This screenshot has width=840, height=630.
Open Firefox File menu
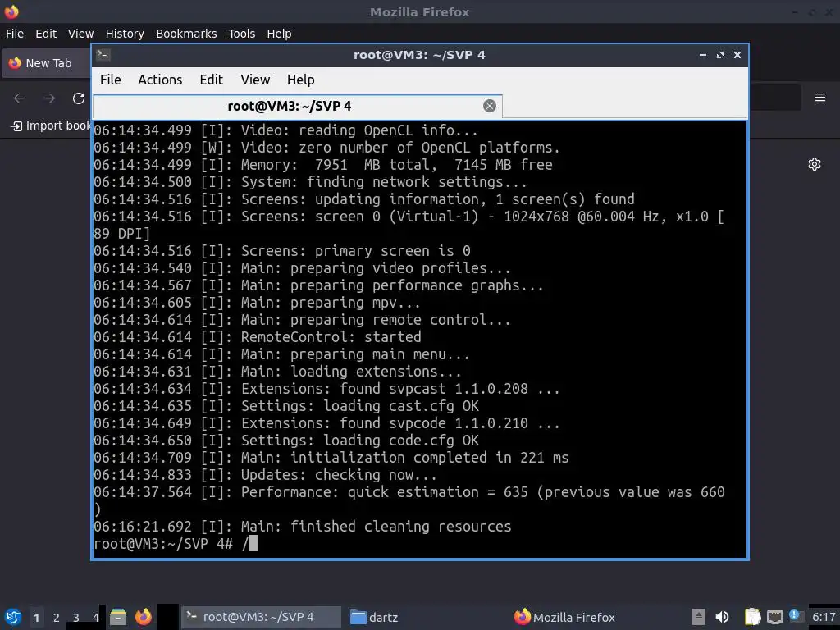pos(15,34)
